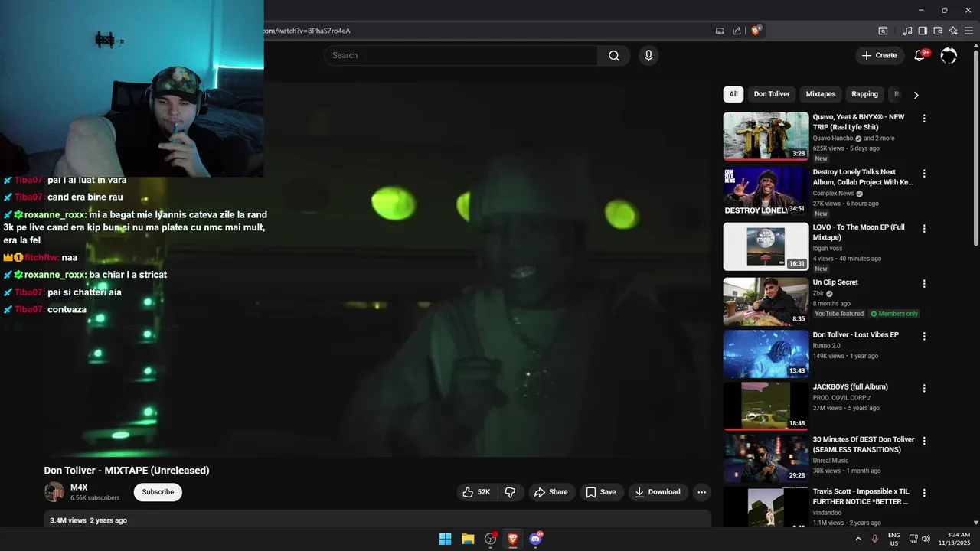Click the install app icon in address bar
This screenshot has height=551, width=980.
(720, 31)
